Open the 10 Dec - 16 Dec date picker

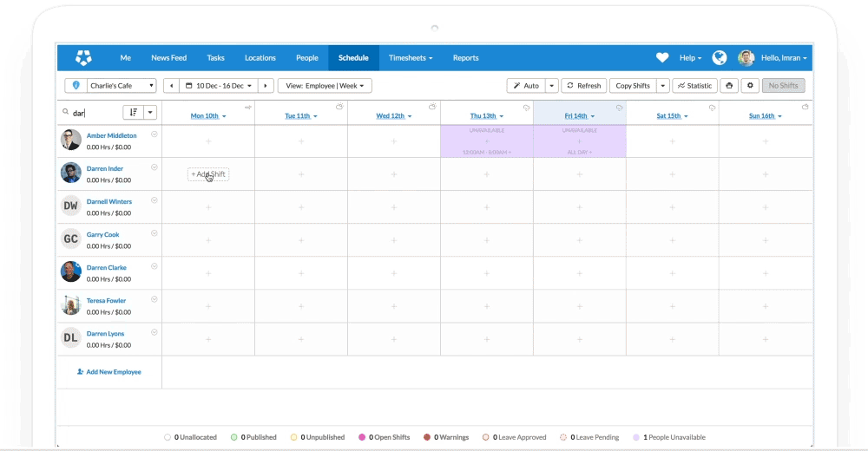219,86
